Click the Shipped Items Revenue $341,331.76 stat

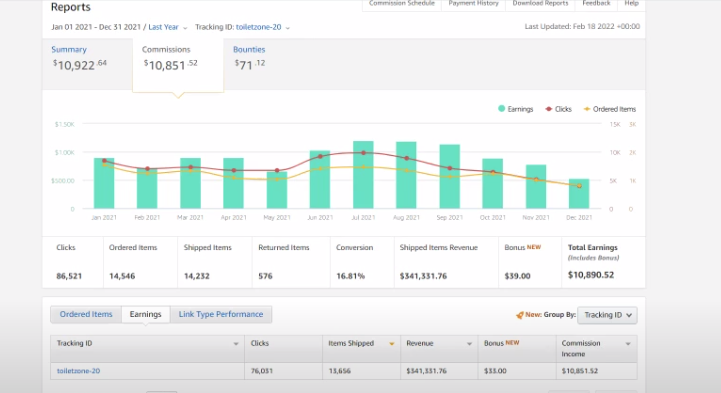[x=423, y=276]
